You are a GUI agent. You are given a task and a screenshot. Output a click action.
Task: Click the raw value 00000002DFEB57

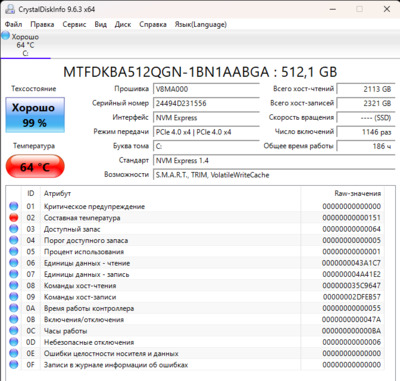[x=352, y=297]
